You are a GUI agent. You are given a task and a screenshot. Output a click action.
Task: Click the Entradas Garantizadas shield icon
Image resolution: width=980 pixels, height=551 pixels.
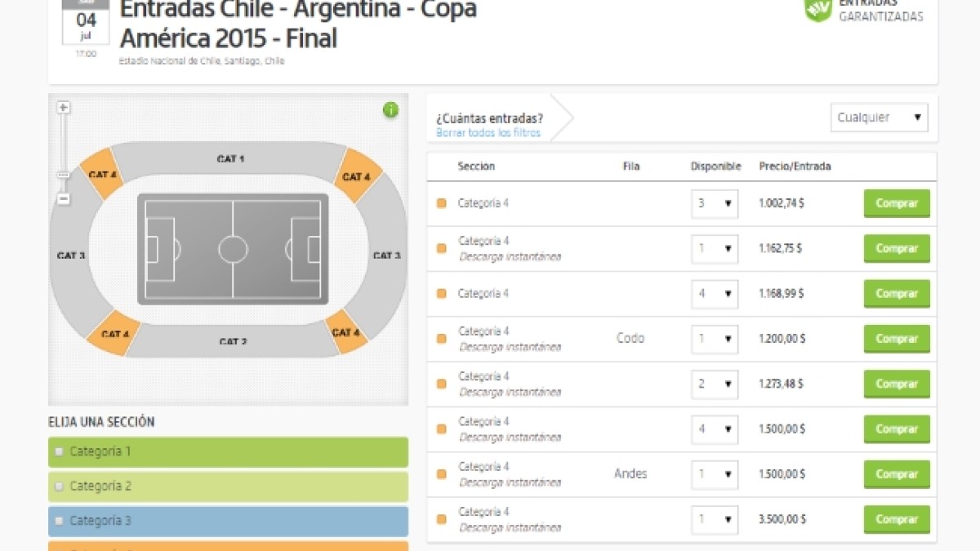coord(817,10)
